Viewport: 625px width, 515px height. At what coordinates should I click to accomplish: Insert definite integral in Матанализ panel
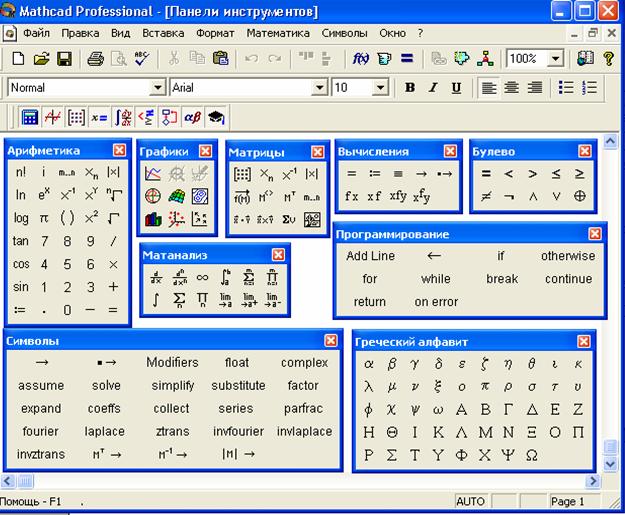click(x=226, y=277)
